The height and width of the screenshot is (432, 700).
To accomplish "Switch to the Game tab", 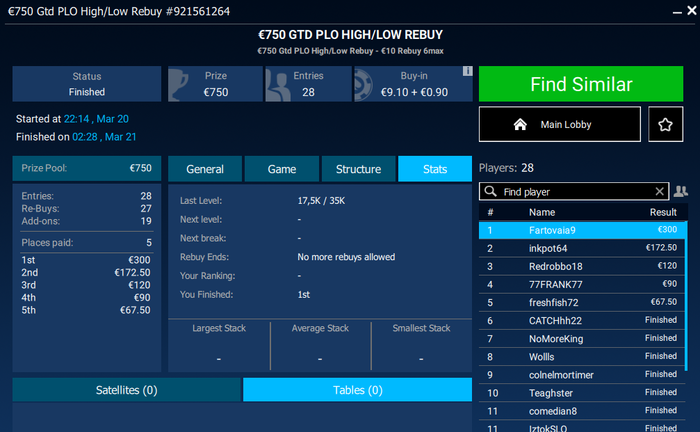I will (x=282, y=169).
